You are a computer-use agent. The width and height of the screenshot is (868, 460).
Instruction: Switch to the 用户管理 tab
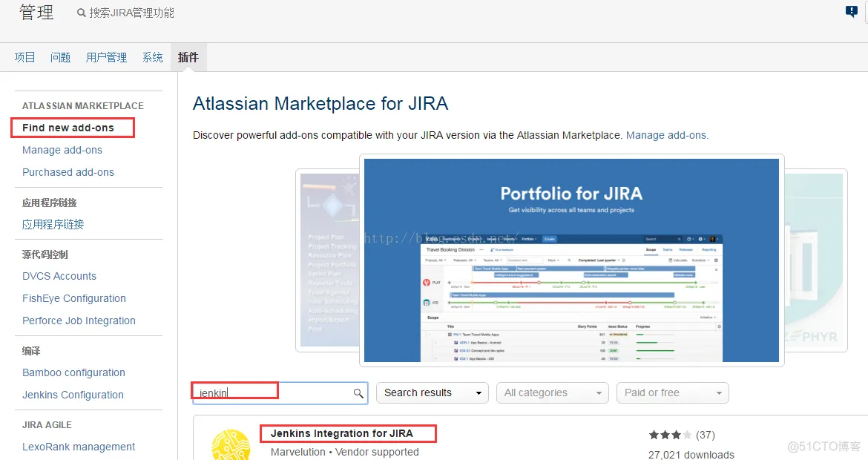coord(106,57)
